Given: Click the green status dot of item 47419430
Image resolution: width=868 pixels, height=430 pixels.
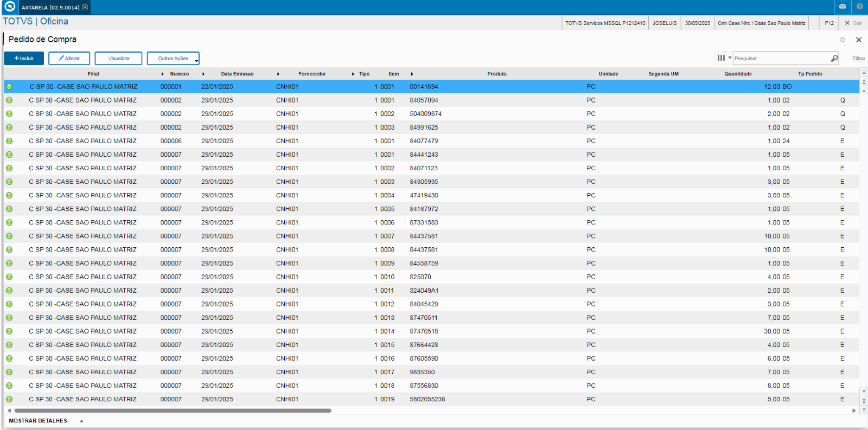Looking at the screenshot, I should point(9,195).
